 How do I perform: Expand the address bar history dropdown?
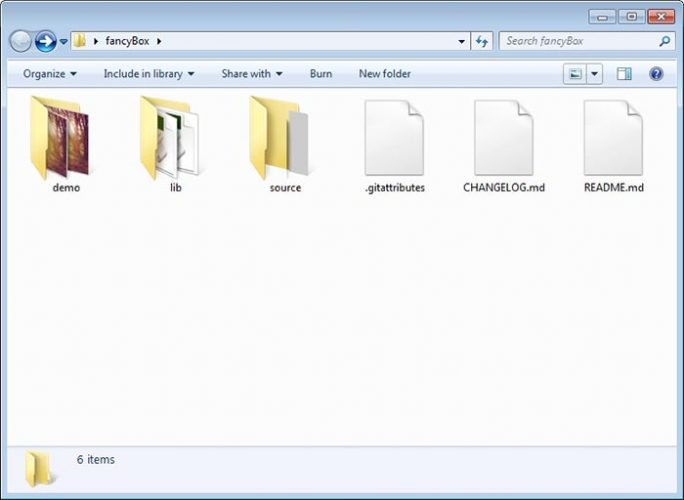461,42
